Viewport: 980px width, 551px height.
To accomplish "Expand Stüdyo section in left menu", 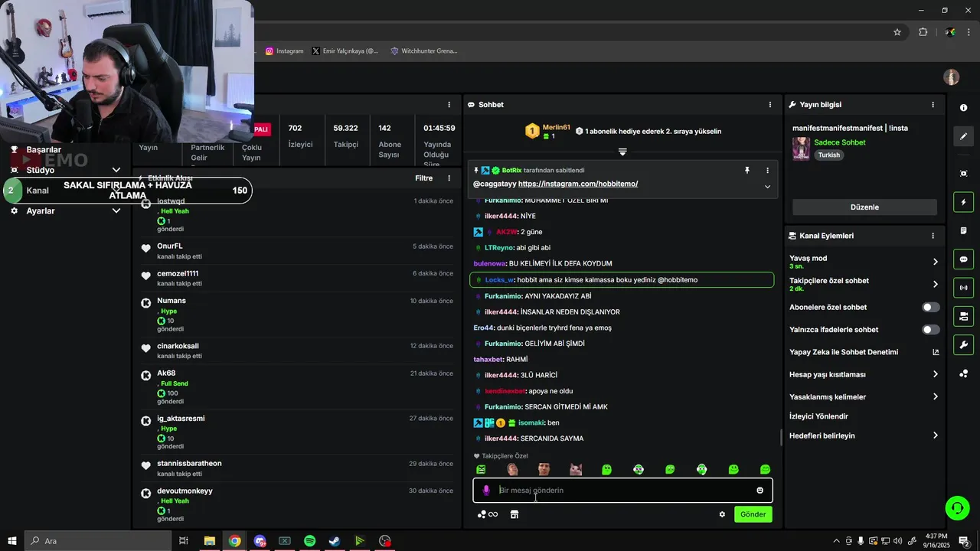I will tap(116, 170).
